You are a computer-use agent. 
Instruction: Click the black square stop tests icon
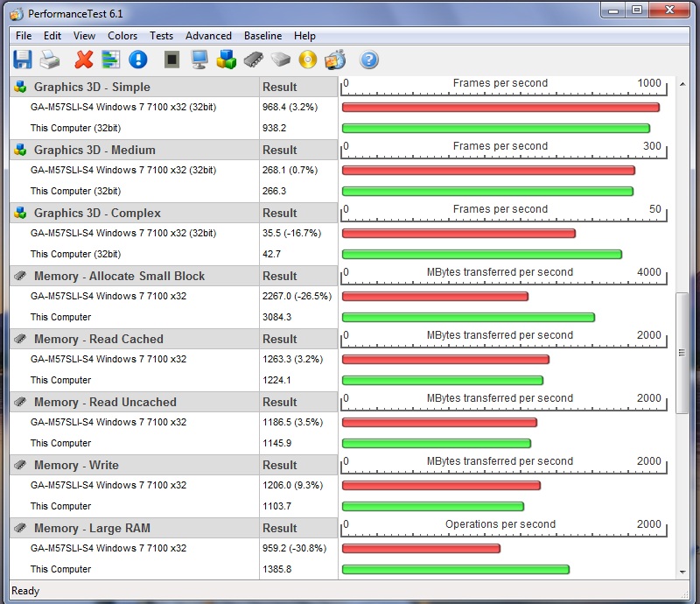tap(171, 60)
